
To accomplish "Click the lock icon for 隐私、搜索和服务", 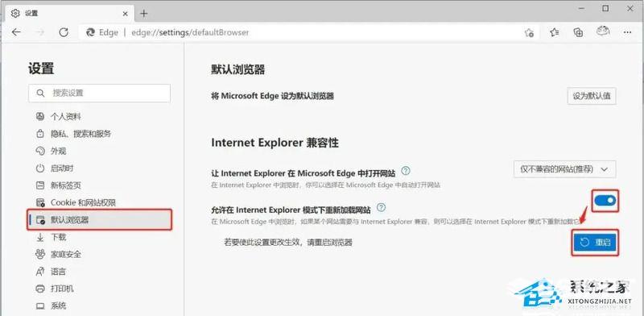I will [39, 134].
